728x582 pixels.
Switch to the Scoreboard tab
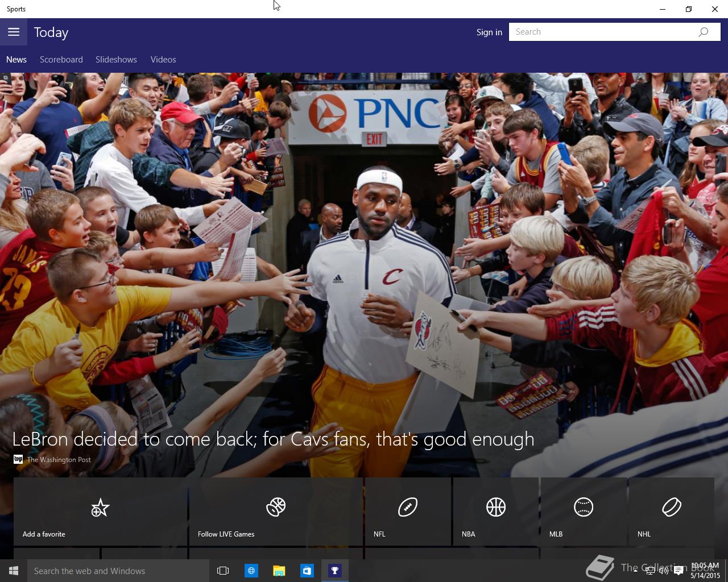[61, 59]
